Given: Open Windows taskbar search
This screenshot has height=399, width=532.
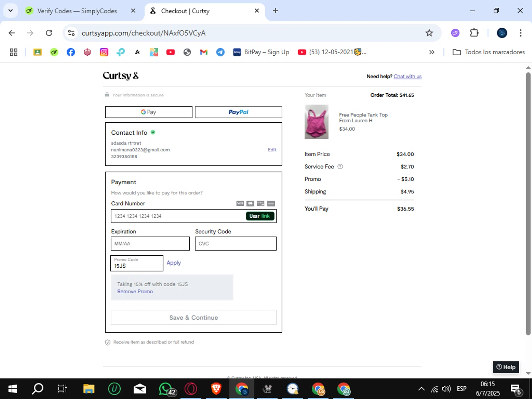Looking at the screenshot, I should (38, 389).
